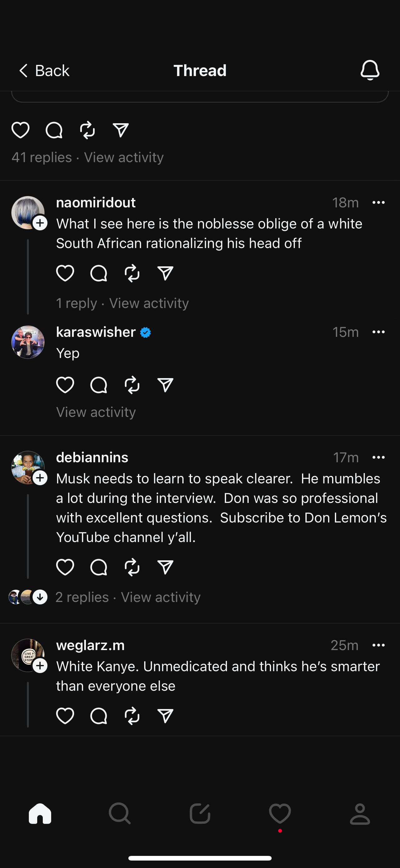Screen dimensions: 400x868
Task: Open the new thread compose tab
Action: pos(200,813)
